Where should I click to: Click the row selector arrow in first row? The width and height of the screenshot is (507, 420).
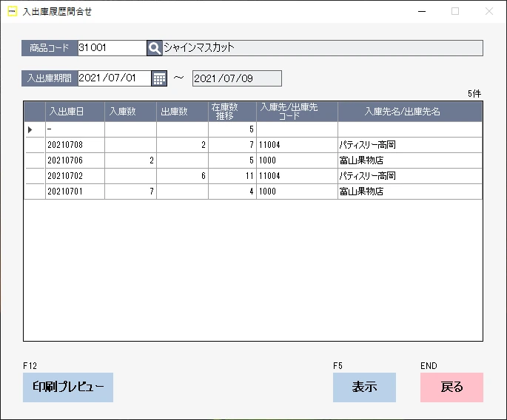tap(30, 129)
